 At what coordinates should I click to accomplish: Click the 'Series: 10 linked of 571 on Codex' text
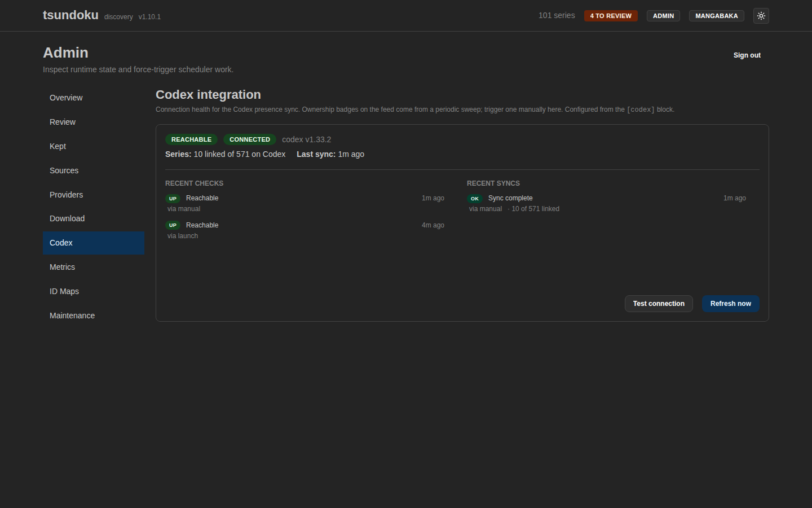click(225, 154)
